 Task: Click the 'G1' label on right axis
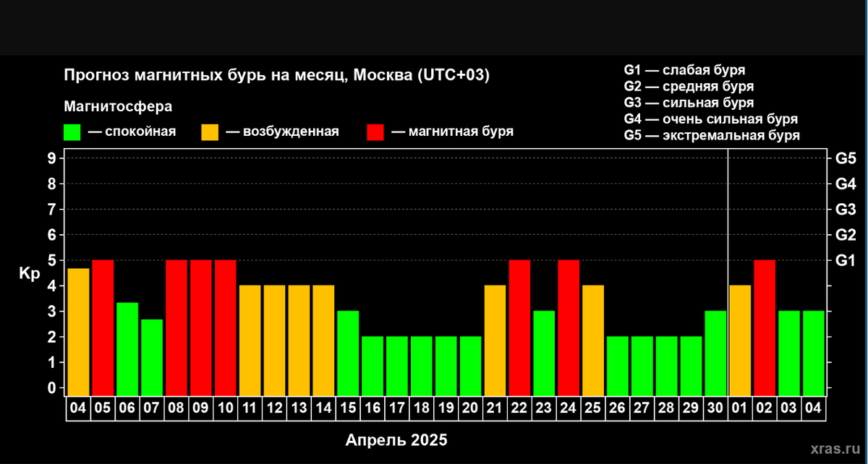pyautogui.click(x=846, y=260)
